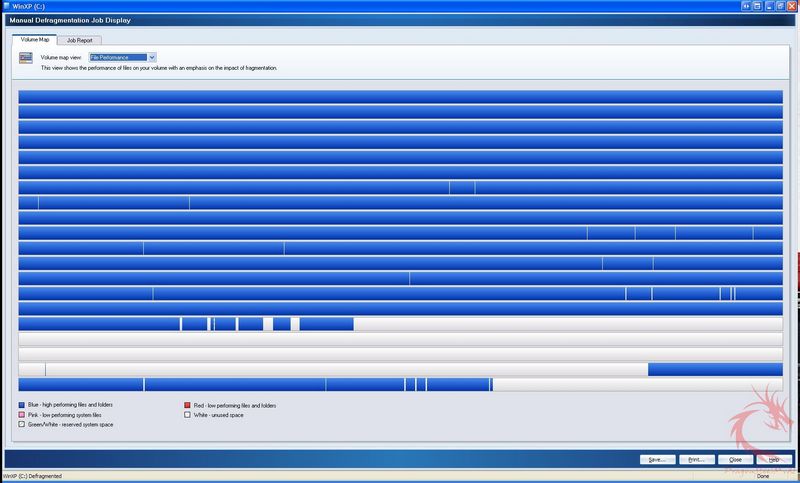800x483 pixels.
Task: Select the Volume Map tab
Action: click(x=35, y=39)
